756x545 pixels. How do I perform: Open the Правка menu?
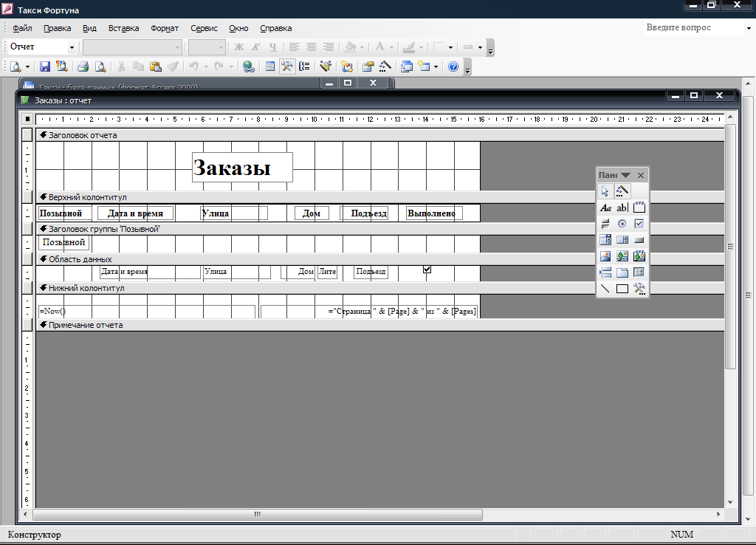click(58, 28)
